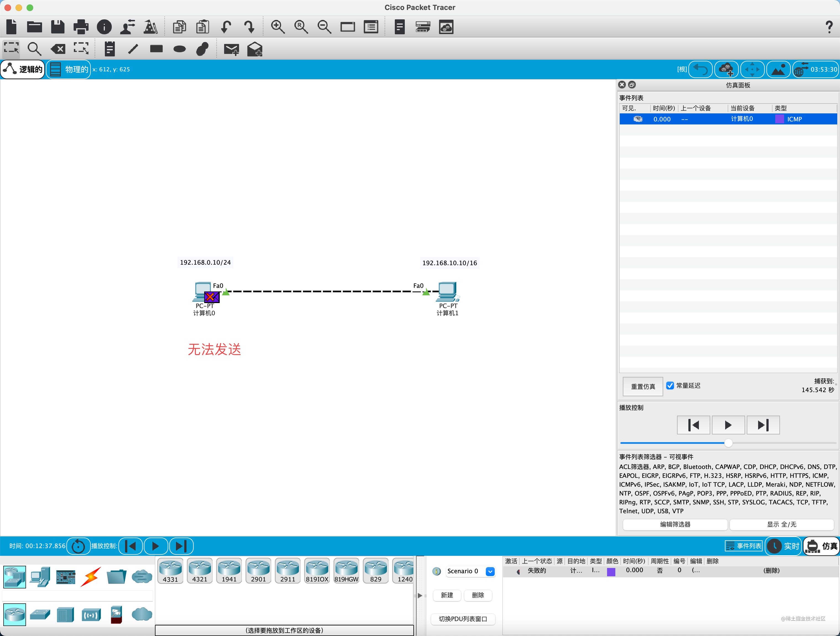Pick the 1941 router device
The width and height of the screenshot is (840, 636).
(229, 571)
